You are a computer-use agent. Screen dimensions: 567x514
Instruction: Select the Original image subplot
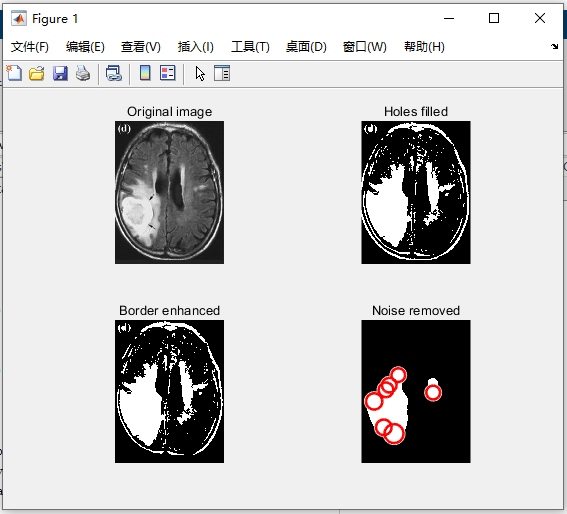(x=169, y=192)
